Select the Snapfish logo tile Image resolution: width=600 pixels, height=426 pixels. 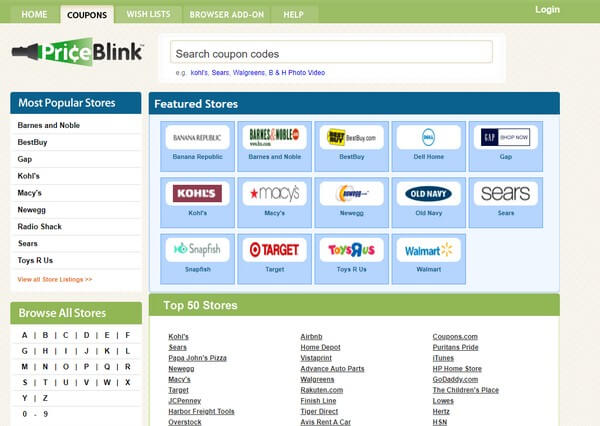[x=197, y=250]
